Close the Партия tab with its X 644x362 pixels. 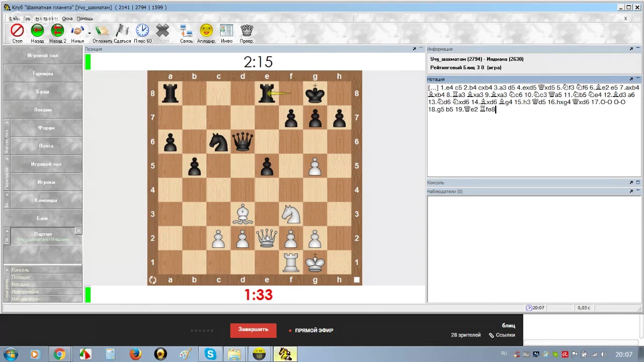point(78,231)
